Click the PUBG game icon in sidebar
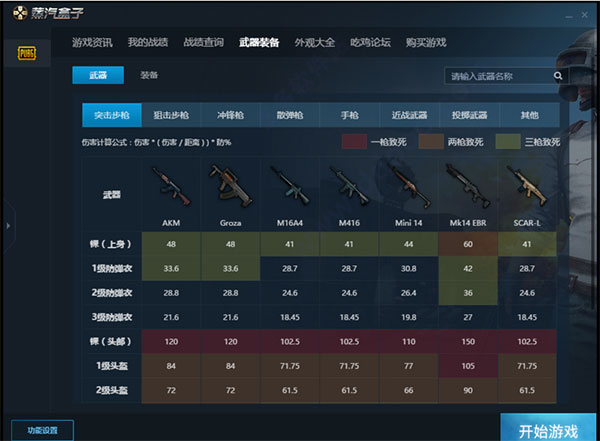Viewport: 600px width, 441px height. click(27, 53)
